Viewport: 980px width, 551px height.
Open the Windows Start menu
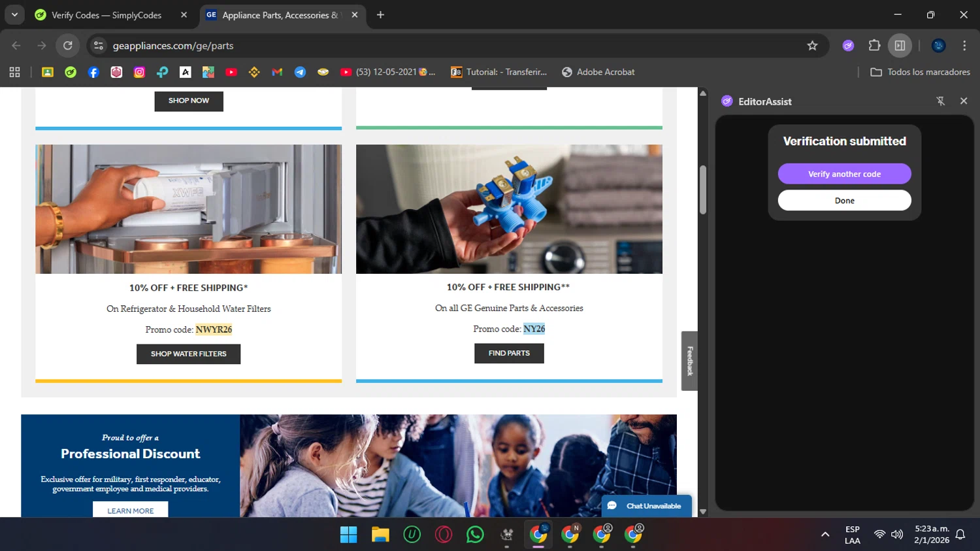click(x=348, y=535)
